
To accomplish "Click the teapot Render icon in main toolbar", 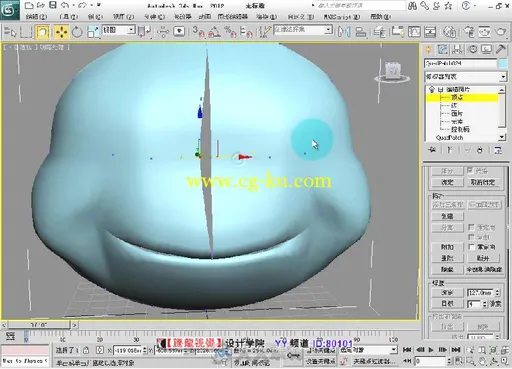I will tap(500, 32).
